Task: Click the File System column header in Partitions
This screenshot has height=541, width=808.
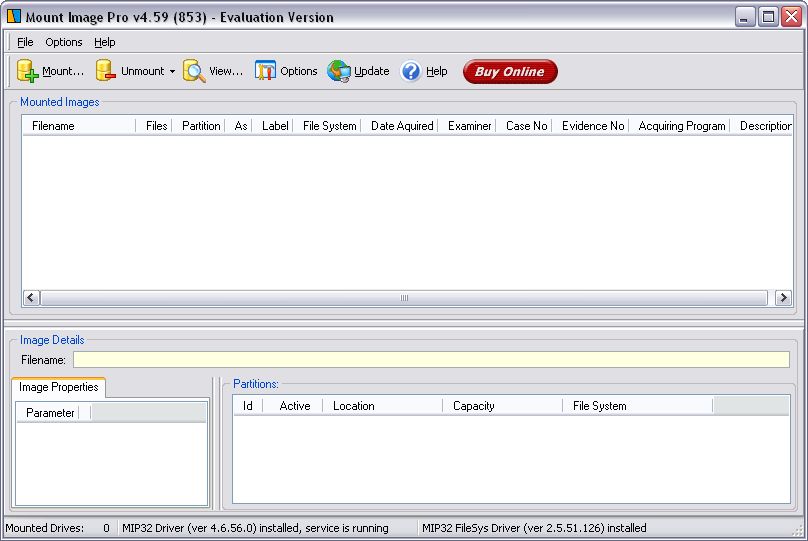Action: pyautogui.click(x=638, y=406)
